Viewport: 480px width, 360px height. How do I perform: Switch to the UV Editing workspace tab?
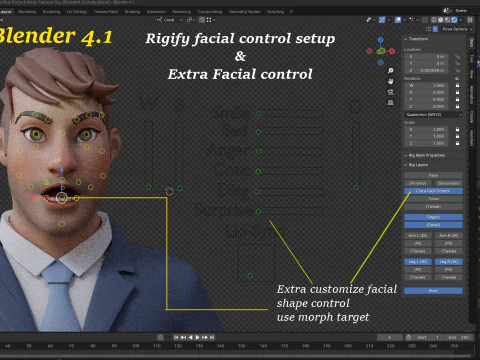tap(77, 12)
